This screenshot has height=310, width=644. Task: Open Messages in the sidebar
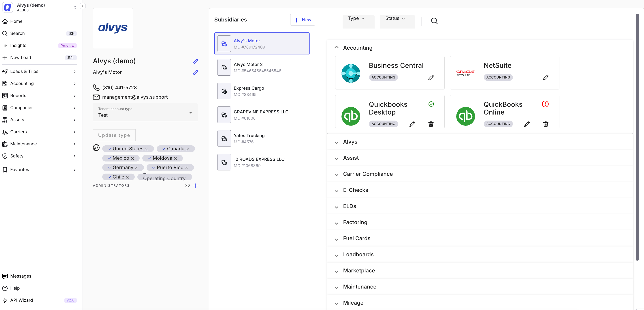40,276
